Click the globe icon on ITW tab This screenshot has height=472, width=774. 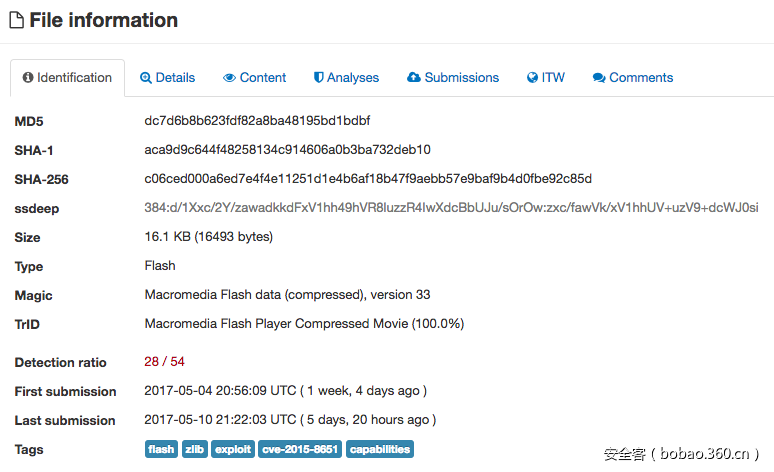(533, 78)
